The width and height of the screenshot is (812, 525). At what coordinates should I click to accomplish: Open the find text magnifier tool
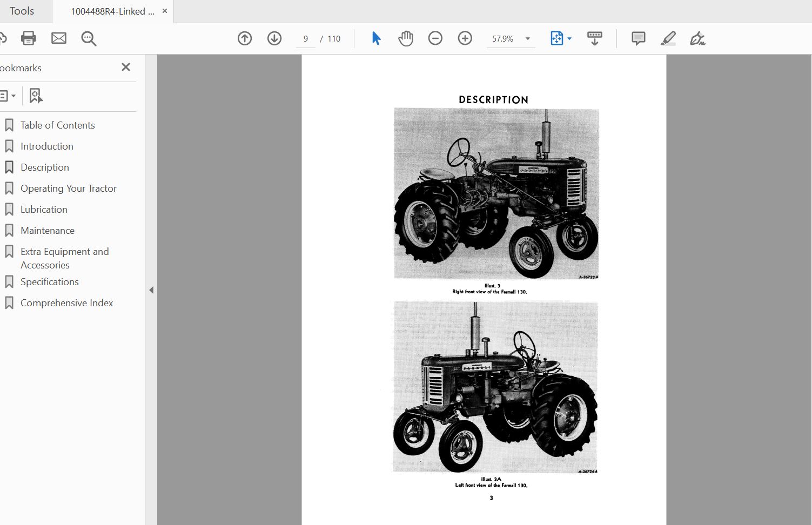[89, 39]
